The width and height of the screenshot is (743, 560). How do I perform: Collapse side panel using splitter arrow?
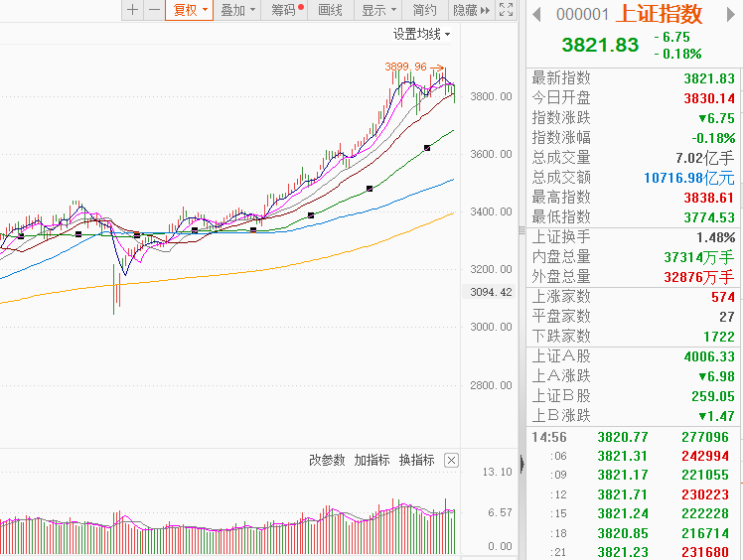click(x=521, y=463)
